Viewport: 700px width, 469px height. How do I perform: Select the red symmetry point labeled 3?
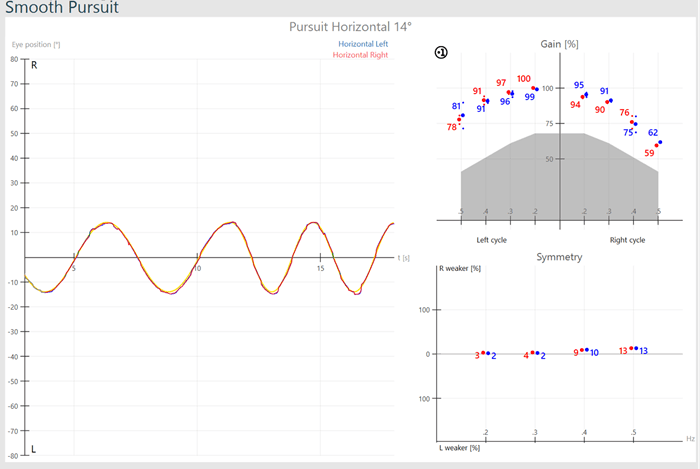[x=483, y=353]
